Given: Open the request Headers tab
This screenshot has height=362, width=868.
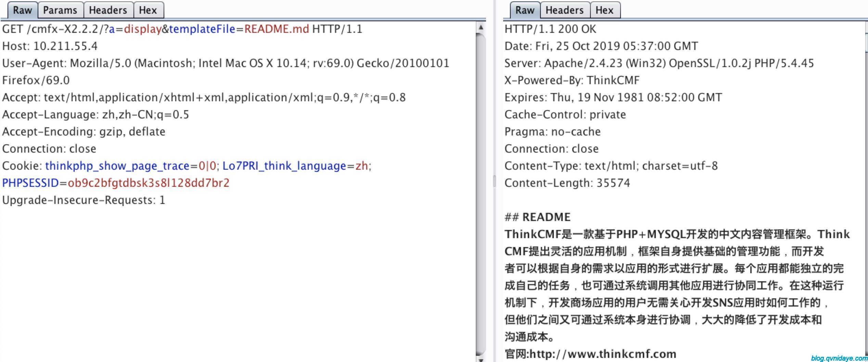Looking at the screenshot, I should coord(108,10).
